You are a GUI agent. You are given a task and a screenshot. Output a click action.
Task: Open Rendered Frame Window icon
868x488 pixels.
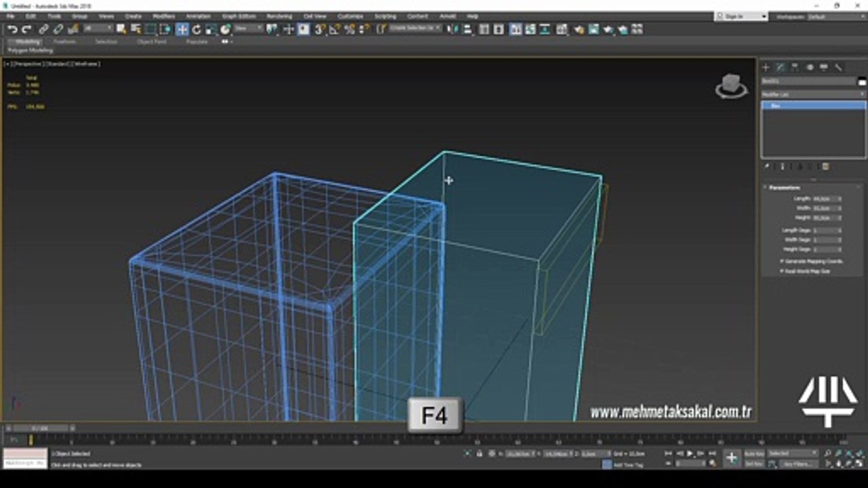point(593,29)
